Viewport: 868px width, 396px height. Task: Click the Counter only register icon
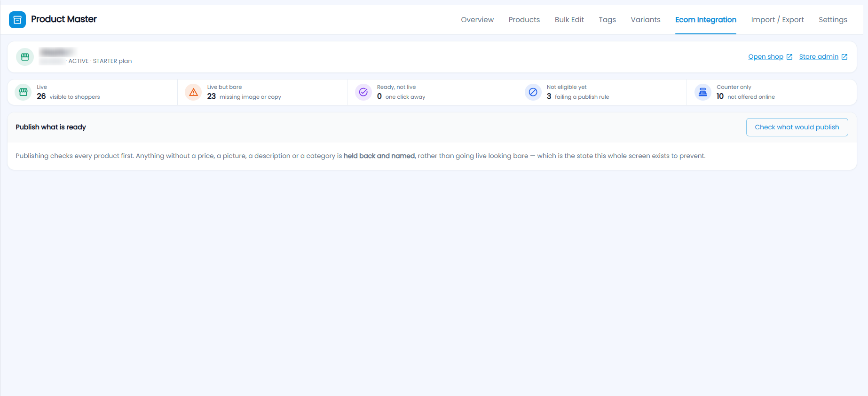(x=703, y=92)
